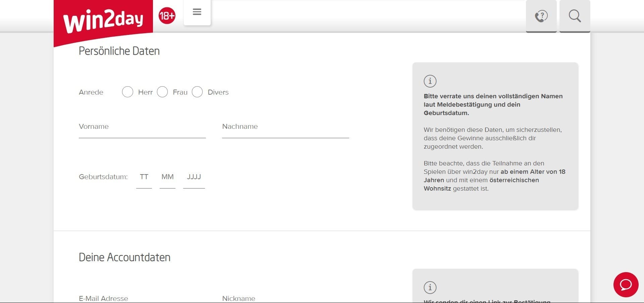
Task: Select the Frau salutation option
Action: pos(162,92)
